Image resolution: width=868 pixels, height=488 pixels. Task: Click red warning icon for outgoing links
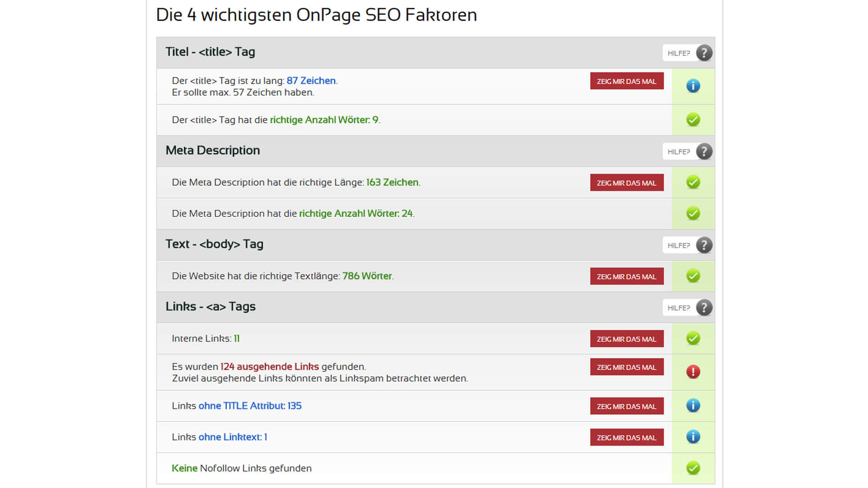pyautogui.click(x=693, y=371)
